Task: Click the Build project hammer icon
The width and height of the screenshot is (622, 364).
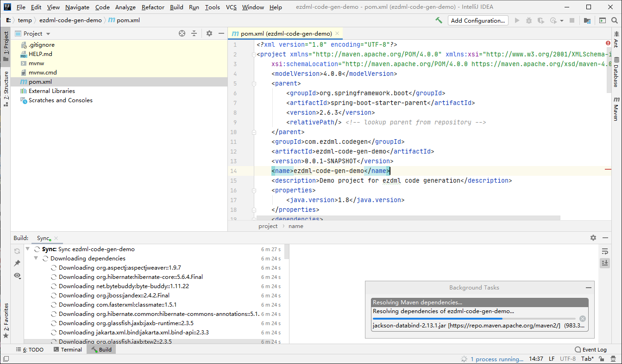Action: click(x=439, y=20)
